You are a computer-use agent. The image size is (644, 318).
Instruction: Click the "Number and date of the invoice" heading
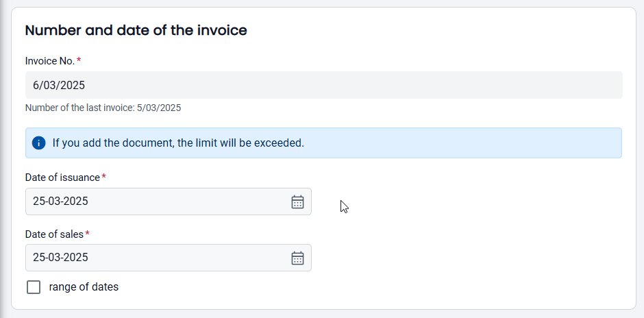tap(136, 30)
